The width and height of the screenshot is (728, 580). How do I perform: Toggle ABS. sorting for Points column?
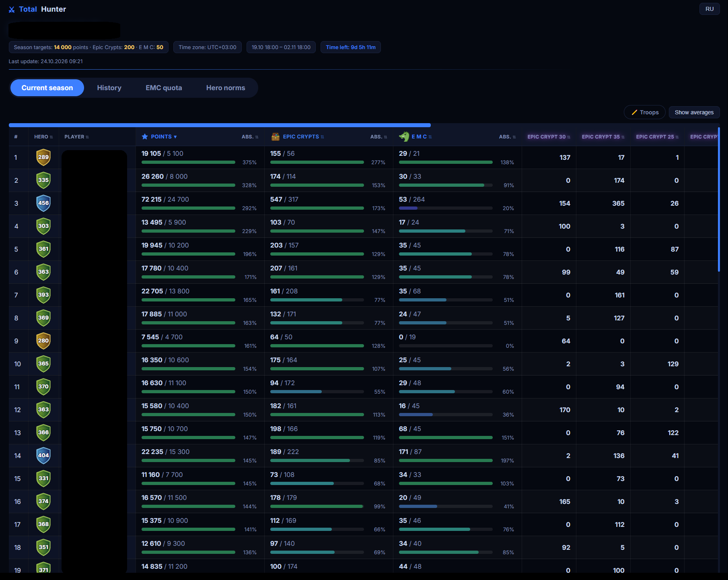coord(250,137)
